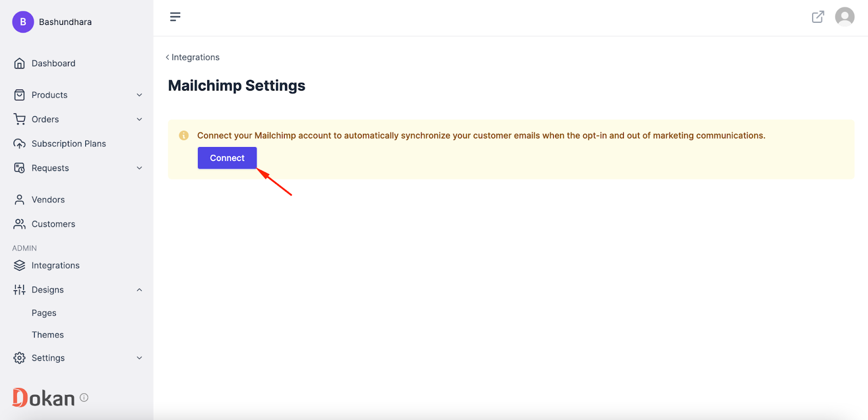
Task: Expand the Settings submenu chevron
Action: click(x=139, y=358)
